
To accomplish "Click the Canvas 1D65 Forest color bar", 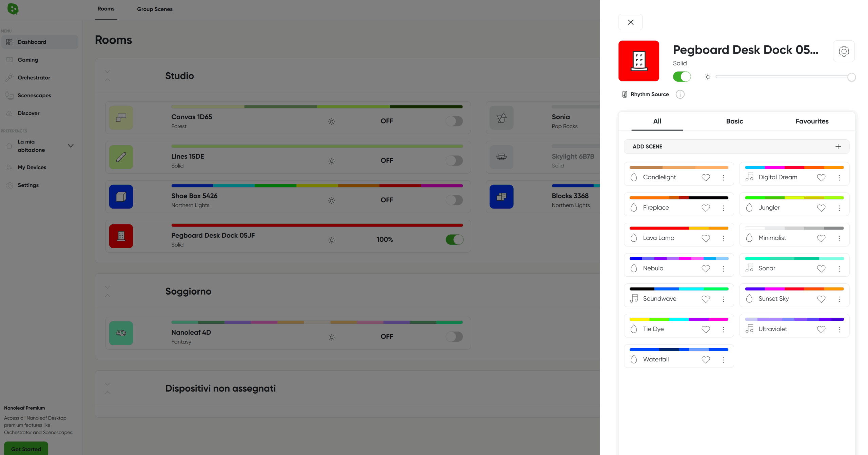I will 317,107.
